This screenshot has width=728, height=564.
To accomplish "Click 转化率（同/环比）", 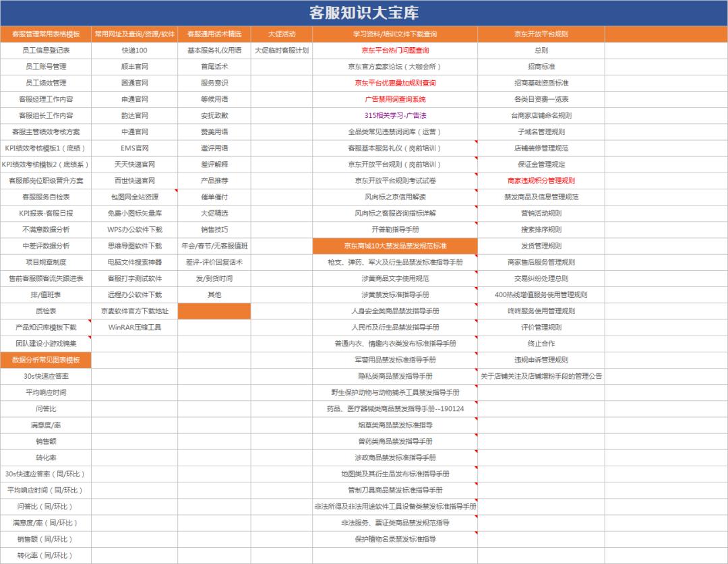I will [x=45, y=555].
